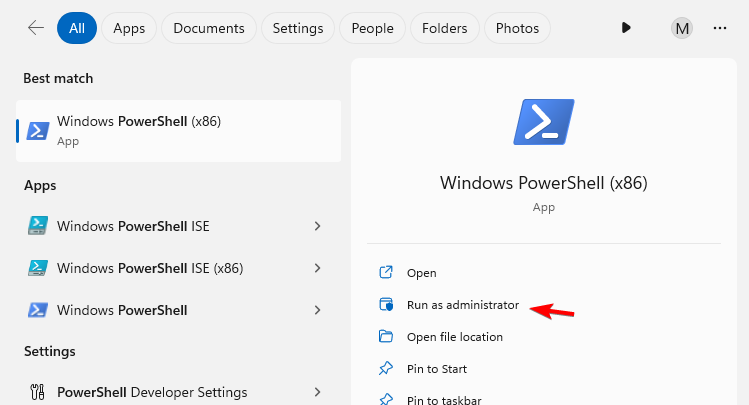Switch to the Photos filter tab
This screenshot has height=405, width=749.
click(517, 28)
